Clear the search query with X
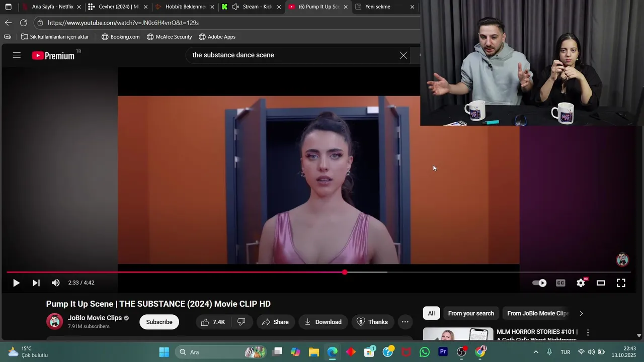This screenshot has width=644, height=362. [x=404, y=55]
